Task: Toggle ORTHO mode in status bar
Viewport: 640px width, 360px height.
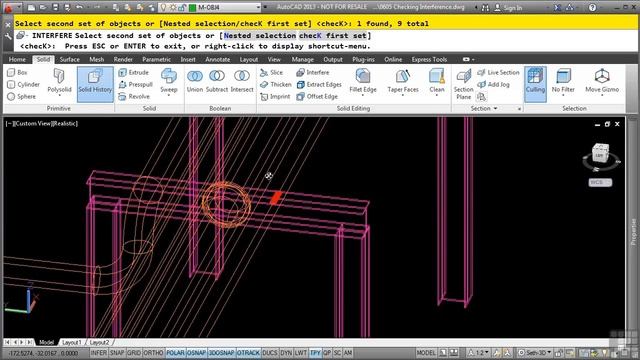Action: (153, 353)
